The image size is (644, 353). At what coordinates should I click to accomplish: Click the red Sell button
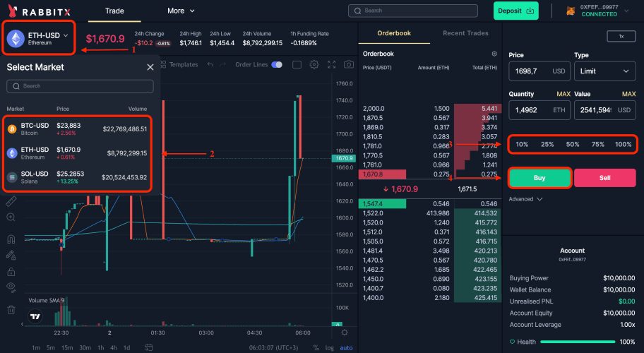(x=605, y=178)
